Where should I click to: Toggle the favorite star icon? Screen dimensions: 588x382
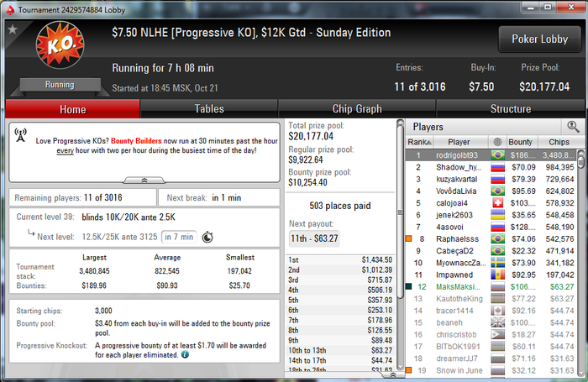(13, 29)
